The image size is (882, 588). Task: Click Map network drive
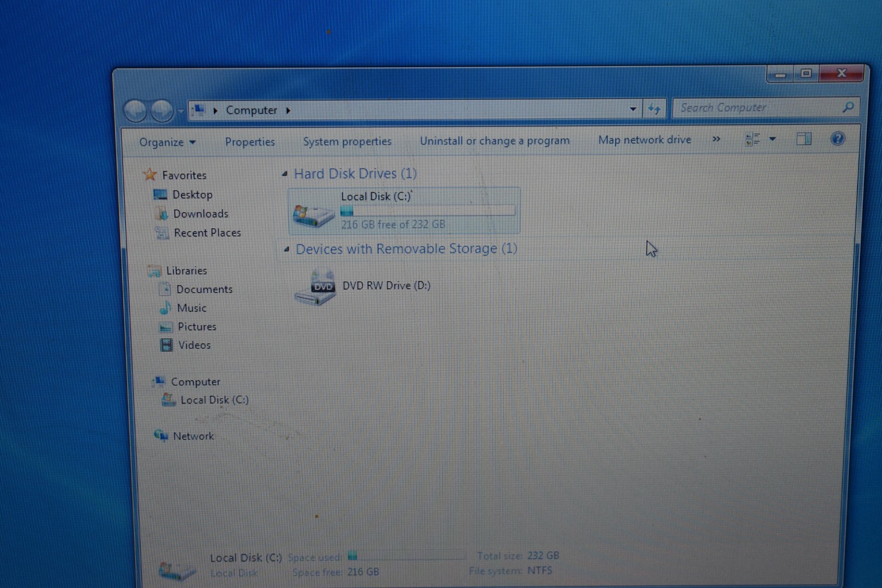click(x=645, y=139)
